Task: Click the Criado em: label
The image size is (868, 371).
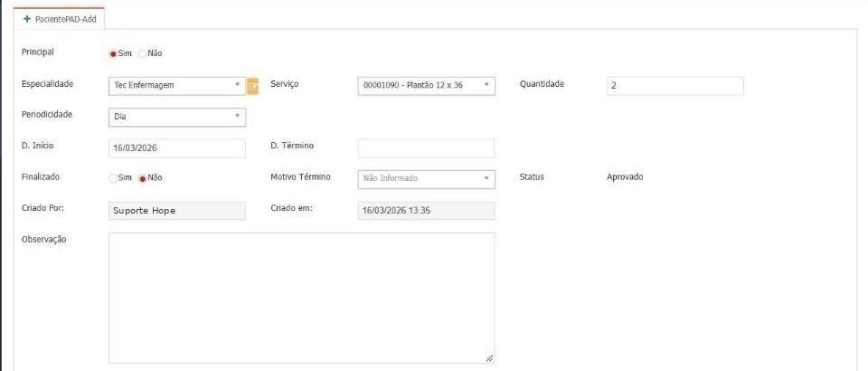Action: [x=292, y=208]
